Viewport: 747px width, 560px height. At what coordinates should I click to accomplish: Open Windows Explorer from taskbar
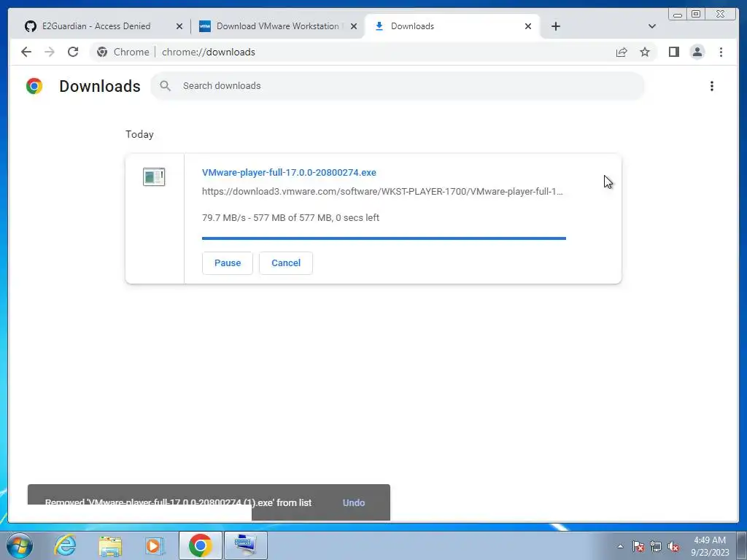(110, 545)
